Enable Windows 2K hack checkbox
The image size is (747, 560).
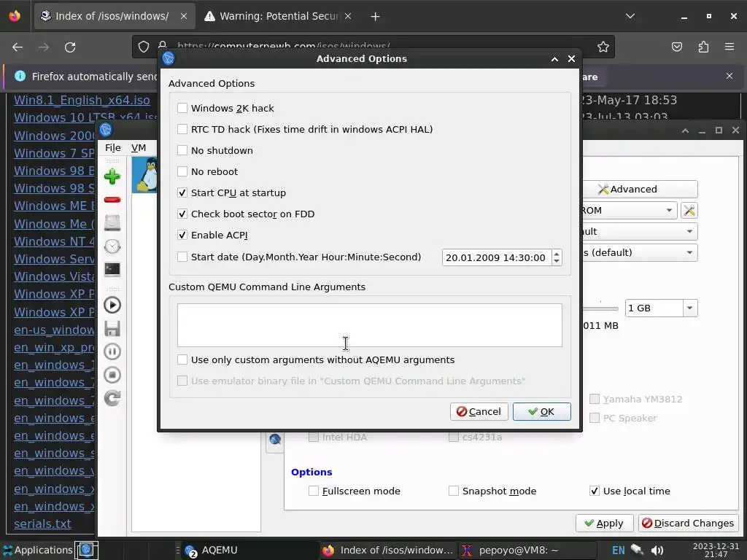tap(182, 108)
